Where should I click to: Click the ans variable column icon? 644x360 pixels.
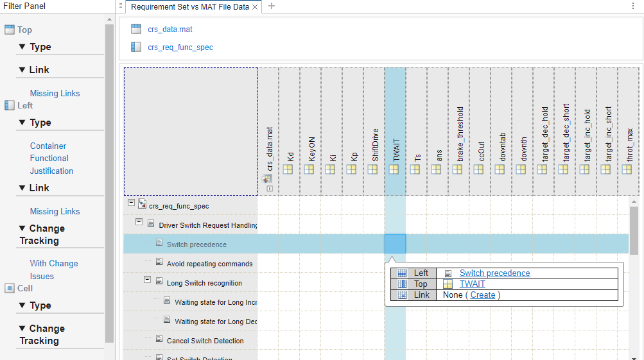coord(436,169)
